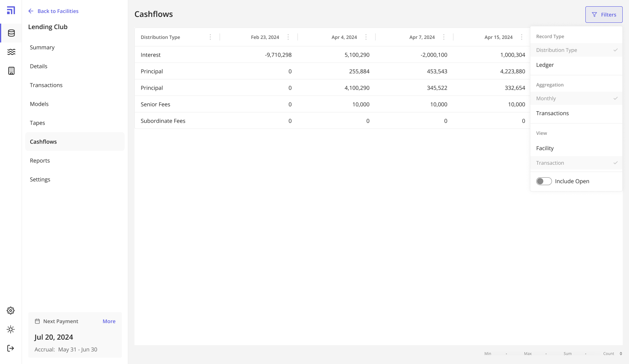Open settings gear icon in sidebar
This screenshot has width=629, height=364.
coord(11,311)
